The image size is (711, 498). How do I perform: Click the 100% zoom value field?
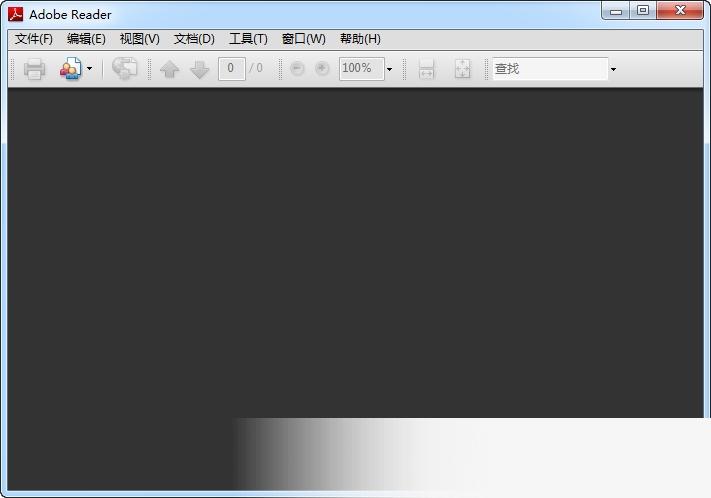pyautogui.click(x=362, y=69)
